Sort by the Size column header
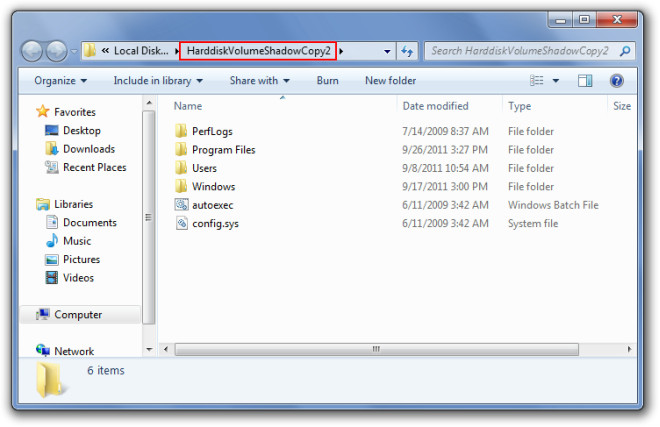 (622, 106)
